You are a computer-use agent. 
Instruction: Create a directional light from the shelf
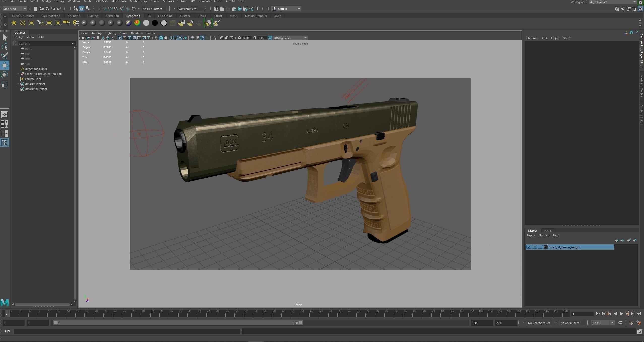coord(22,23)
